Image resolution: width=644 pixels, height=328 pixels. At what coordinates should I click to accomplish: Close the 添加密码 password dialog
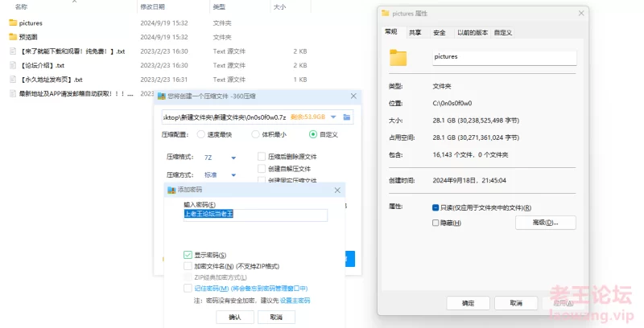[x=337, y=190]
